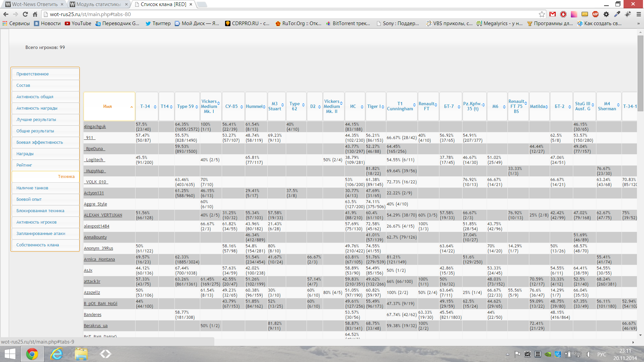Click the home page icon
The width and height of the screenshot is (644, 362).
point(35,14)
